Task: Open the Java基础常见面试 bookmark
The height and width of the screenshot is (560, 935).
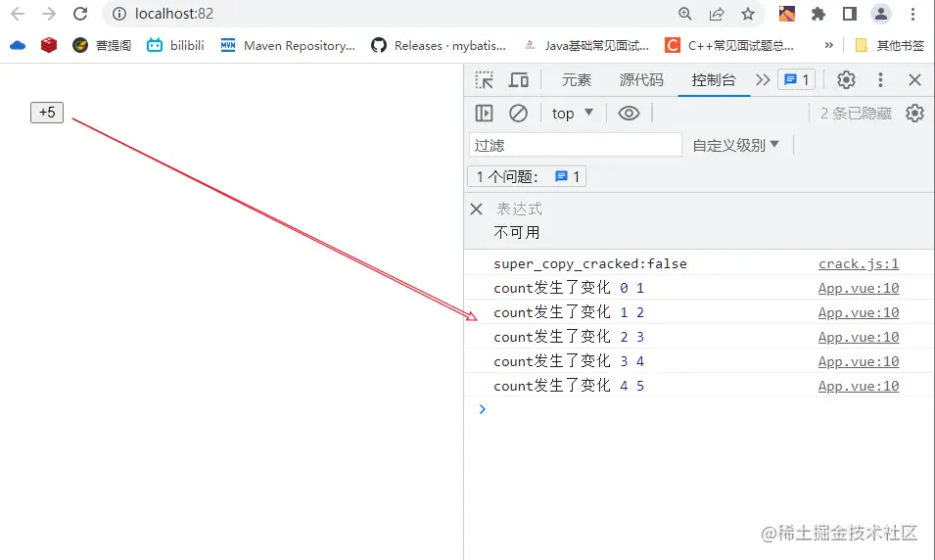Action: pyautogui.click(x=585, y=45)
